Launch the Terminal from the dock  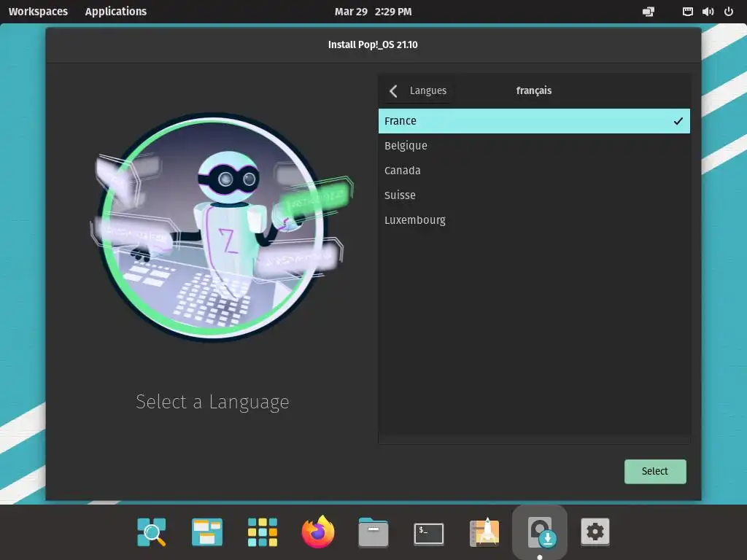tap(429, 533)
